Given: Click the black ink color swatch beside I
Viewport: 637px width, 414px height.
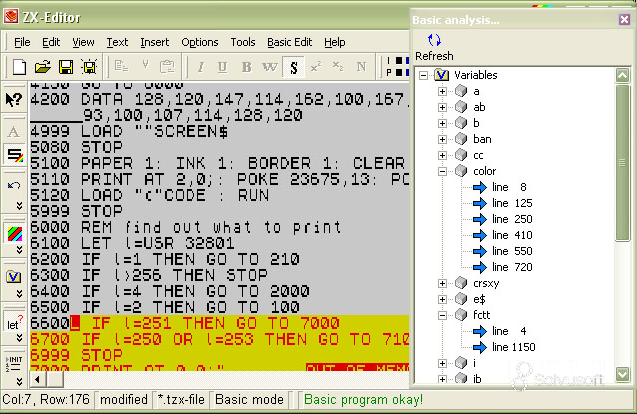Looking at the screenshot, I should point(399,61).
